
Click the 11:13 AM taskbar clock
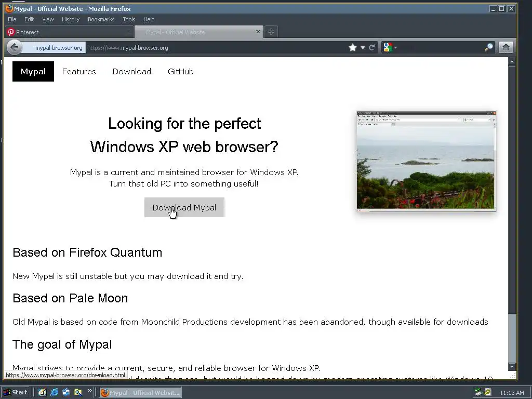[x=512, y=393]
